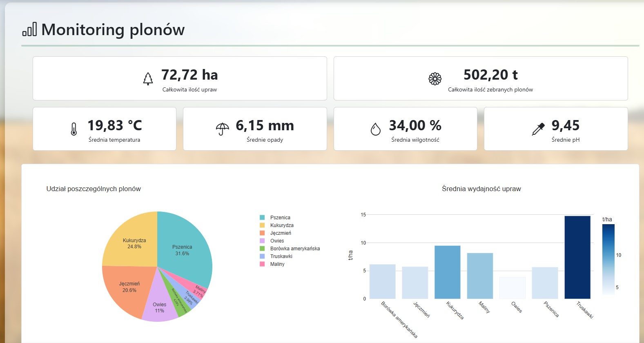Click the t/ha color scale bar
644x343 pixels.
[608, 259]
